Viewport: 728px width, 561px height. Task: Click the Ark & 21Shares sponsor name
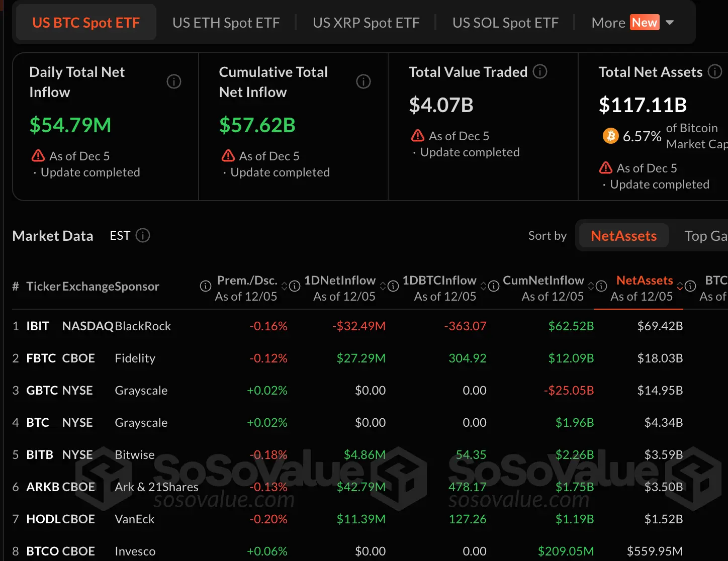[x=156, y=487]
